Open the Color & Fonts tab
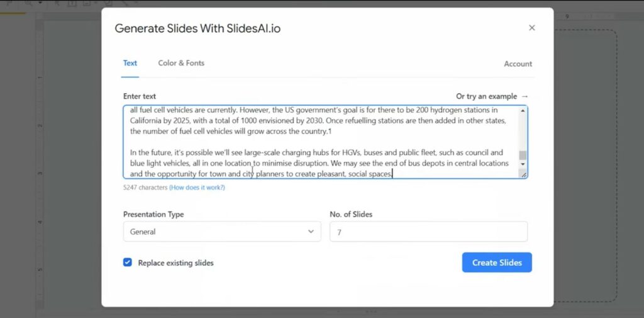The image size is (644, 318). 181,63
